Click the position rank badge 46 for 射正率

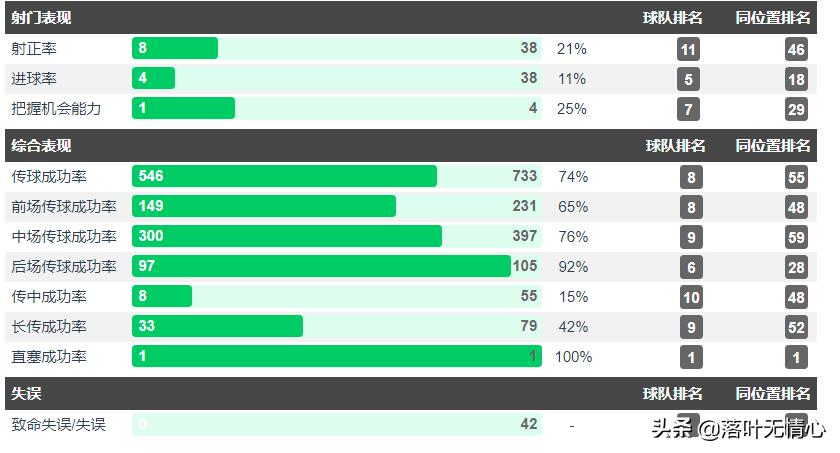coord(796,49)
